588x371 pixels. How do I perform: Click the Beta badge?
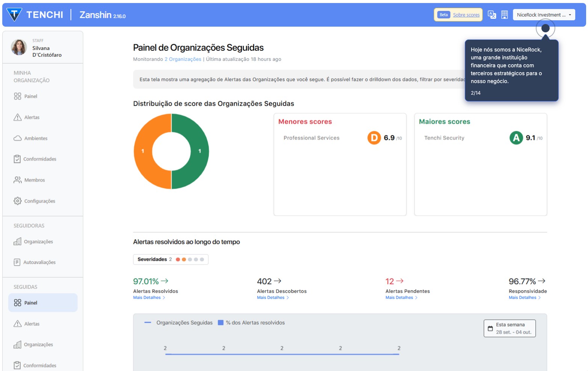click(444, 15)
